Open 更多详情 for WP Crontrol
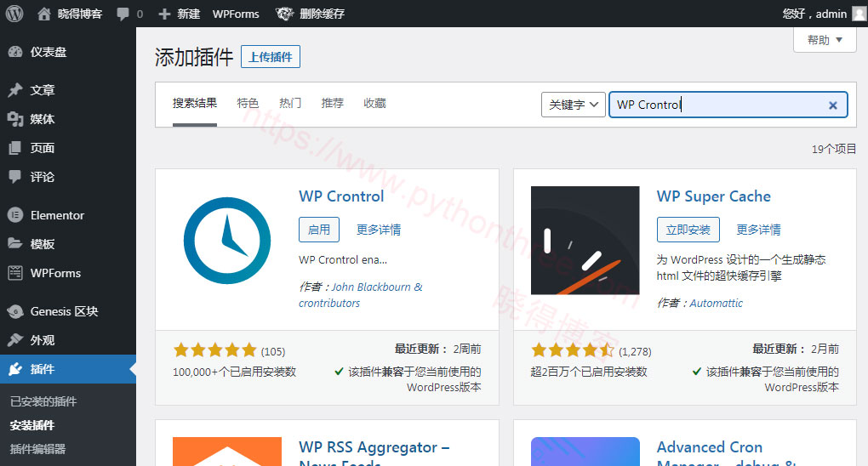This screenshot has width=868, height=466. 379,230
